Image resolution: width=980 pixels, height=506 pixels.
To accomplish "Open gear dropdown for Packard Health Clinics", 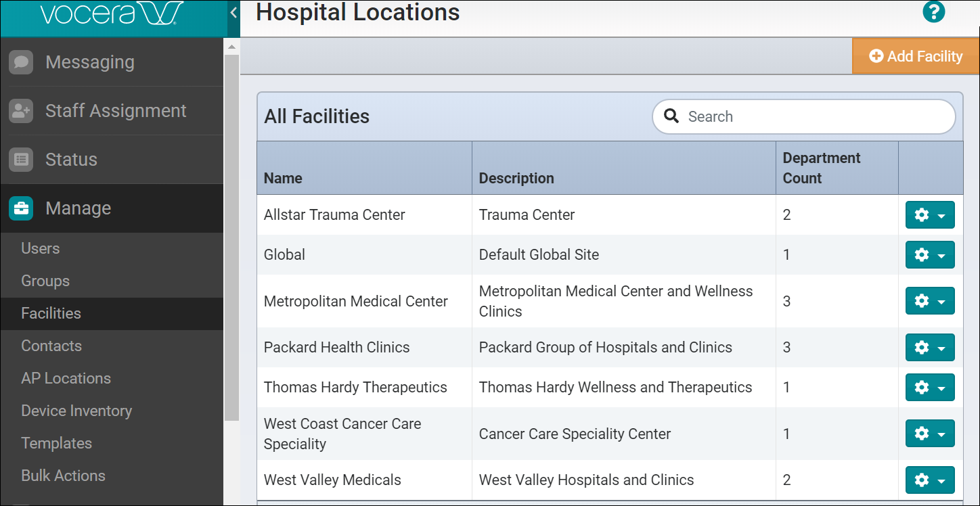I will click(930, 348).
